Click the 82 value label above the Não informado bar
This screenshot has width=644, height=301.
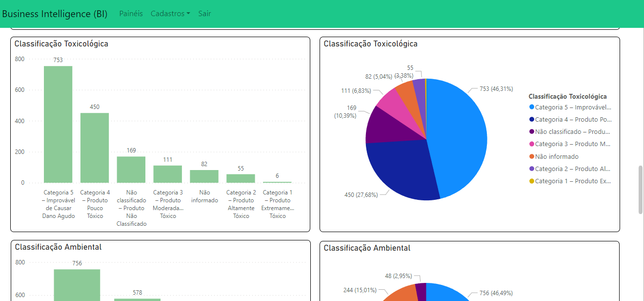pyautogui.click(x=204, y=164)
